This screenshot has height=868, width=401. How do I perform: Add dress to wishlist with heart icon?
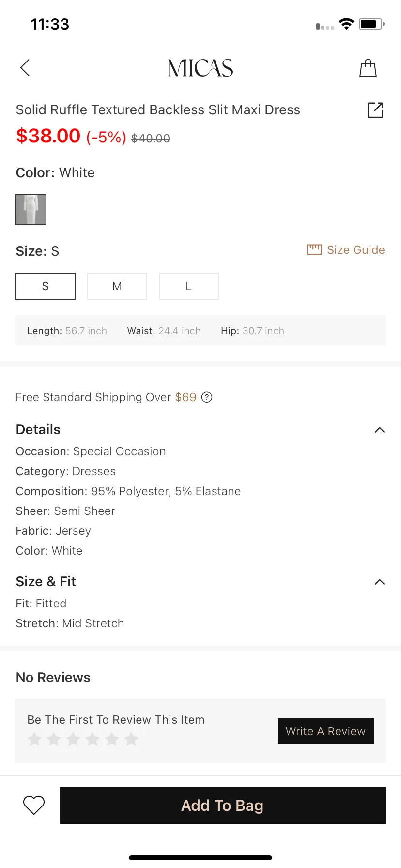point(34,805)
